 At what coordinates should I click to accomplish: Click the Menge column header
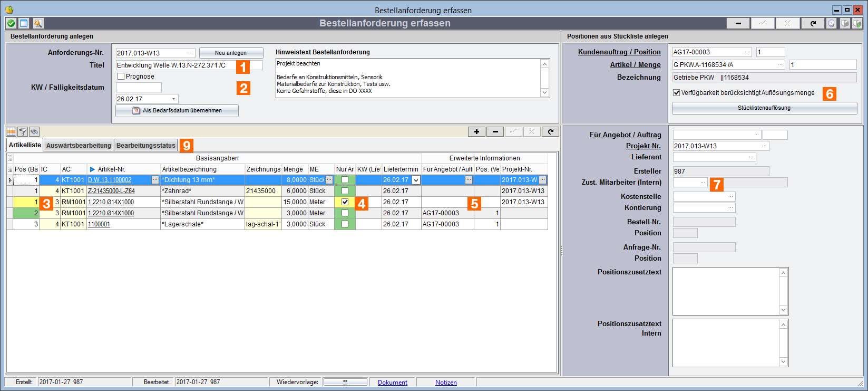(295, 169)
